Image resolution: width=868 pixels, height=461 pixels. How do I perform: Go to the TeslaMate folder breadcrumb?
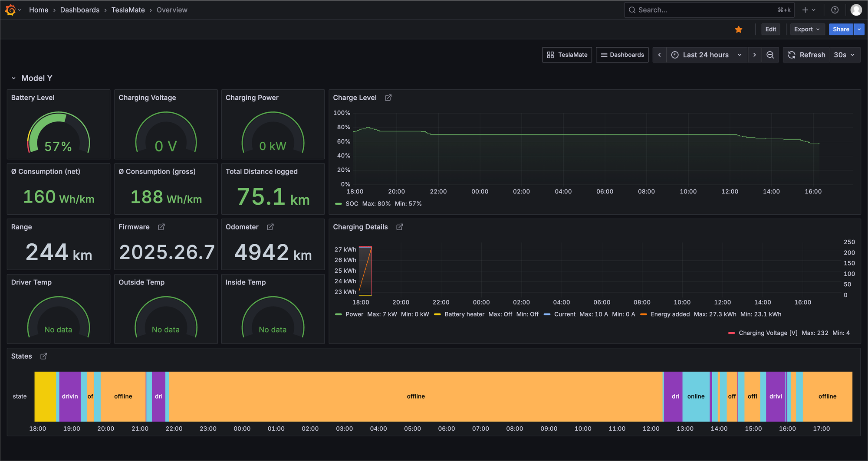tap(128, 10)
